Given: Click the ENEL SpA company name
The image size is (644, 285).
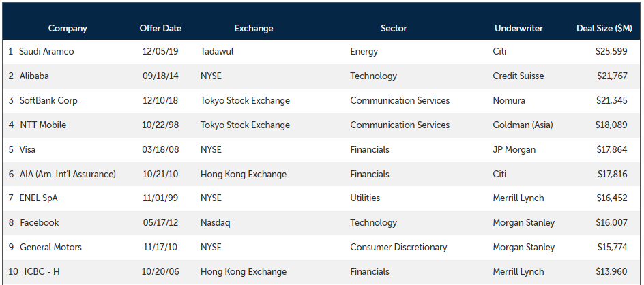Looking at the screenshot, I should [39, 198].
